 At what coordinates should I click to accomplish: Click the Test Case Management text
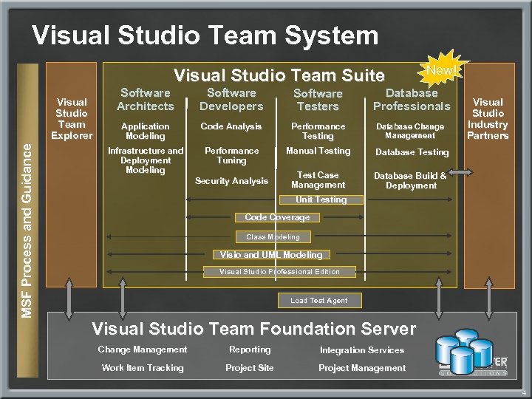pos(318,180)
